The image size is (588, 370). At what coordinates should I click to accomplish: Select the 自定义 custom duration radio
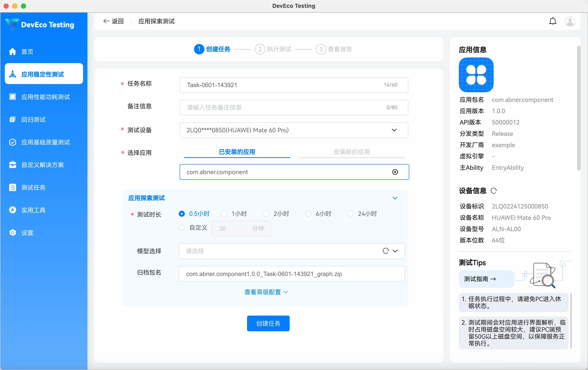(x=182, y=228)
